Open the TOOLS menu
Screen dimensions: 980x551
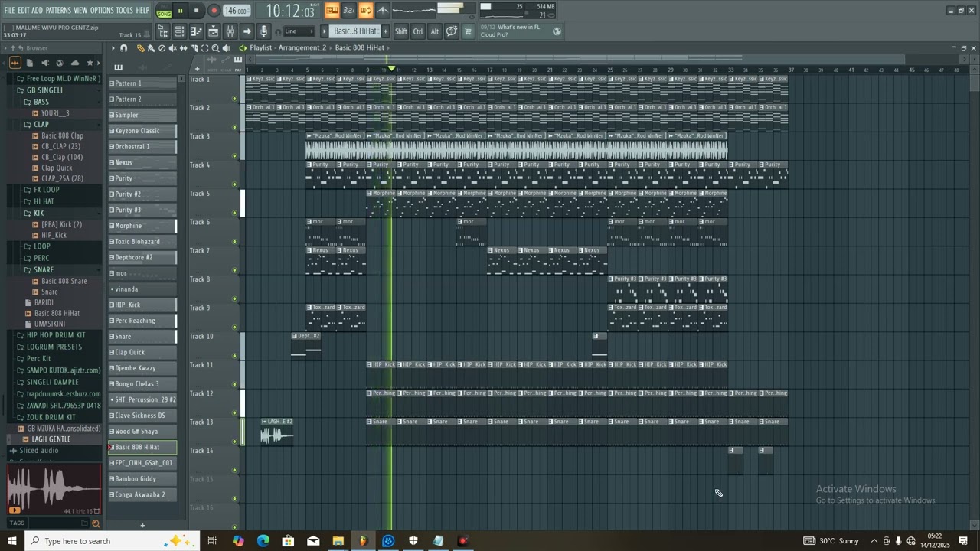[125, 11]
